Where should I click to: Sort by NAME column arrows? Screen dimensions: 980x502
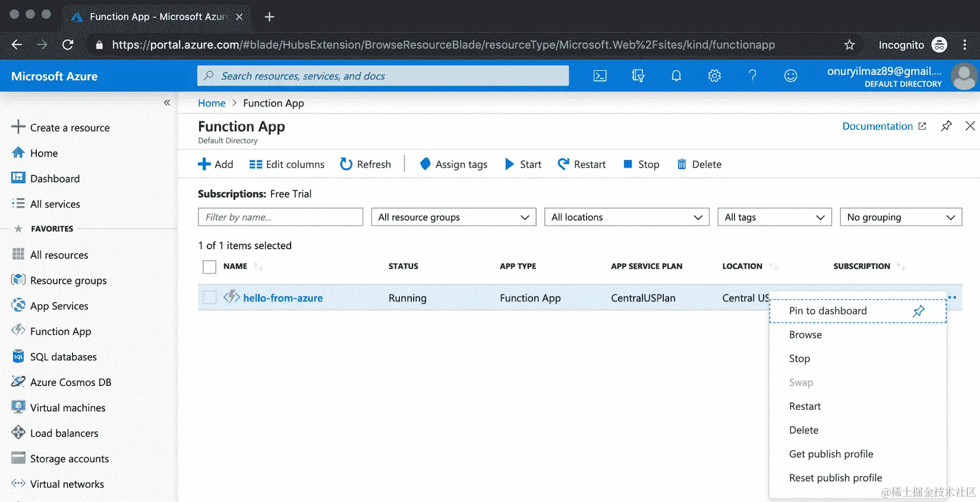tap(258, 266)
